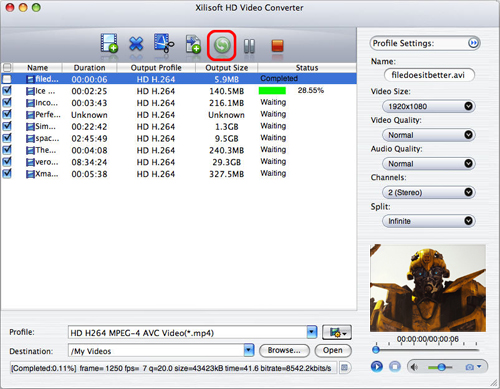
Task: Sort by the Output Profile column header
Action: pos(156,68)
